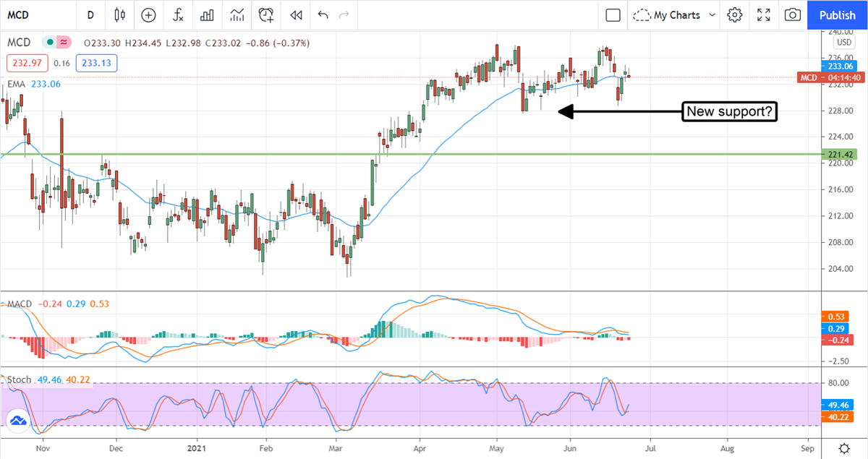Open the D timeframe interval dropdown
The image size is (868, 459).
coord(90,14)
